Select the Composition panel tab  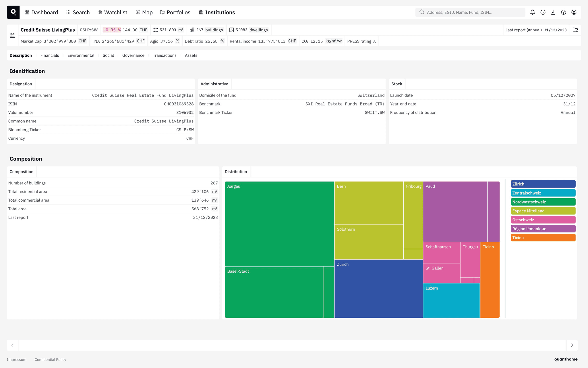pos(22,172)
